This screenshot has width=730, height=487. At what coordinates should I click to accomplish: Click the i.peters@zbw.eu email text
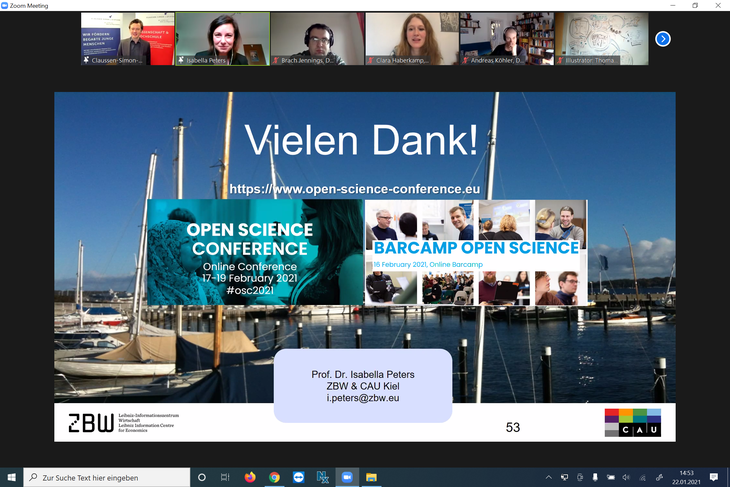pyautogui.click(x=363, y=398)
